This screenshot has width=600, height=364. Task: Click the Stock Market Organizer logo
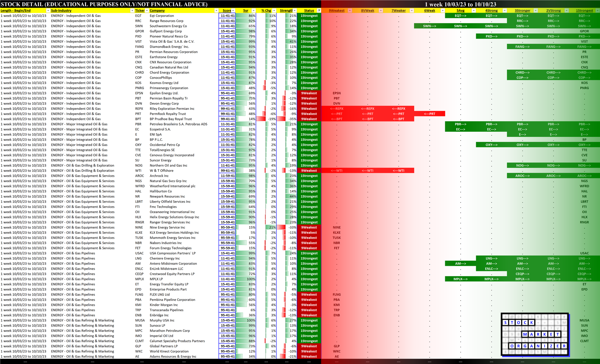point(535,334)
